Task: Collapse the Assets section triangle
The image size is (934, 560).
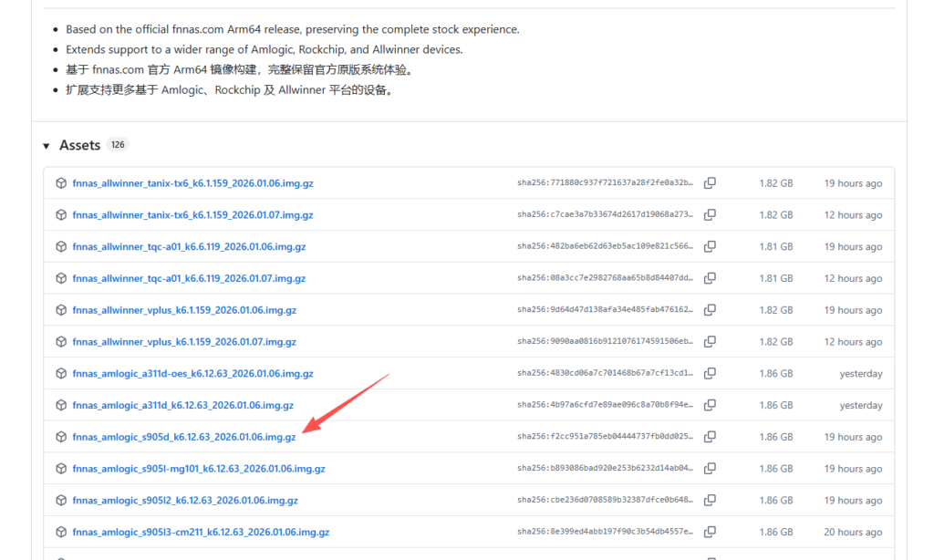Action: tap(47, 146)
